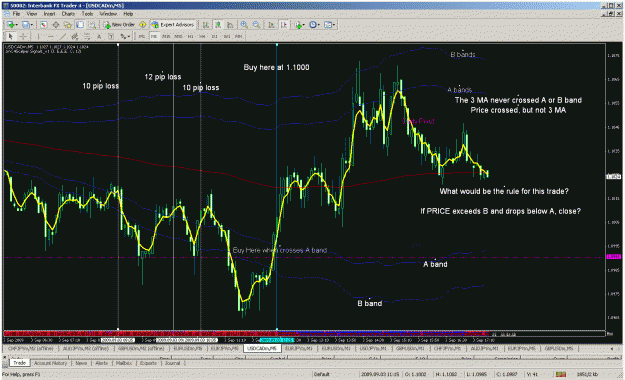Zoom in on the chart
Image resolution: width=625 pixels, height=380 pixels.
pyautogui.click(x=244, y=25)
